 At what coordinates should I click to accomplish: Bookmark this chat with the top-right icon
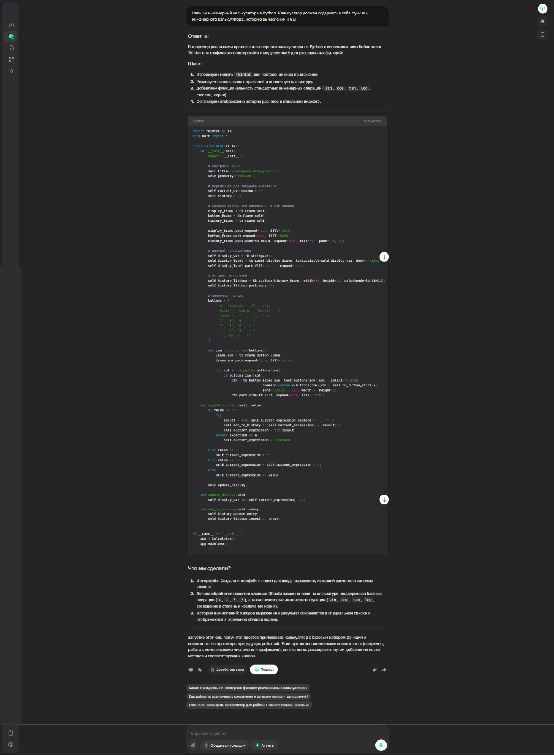[x=543, y=35]
